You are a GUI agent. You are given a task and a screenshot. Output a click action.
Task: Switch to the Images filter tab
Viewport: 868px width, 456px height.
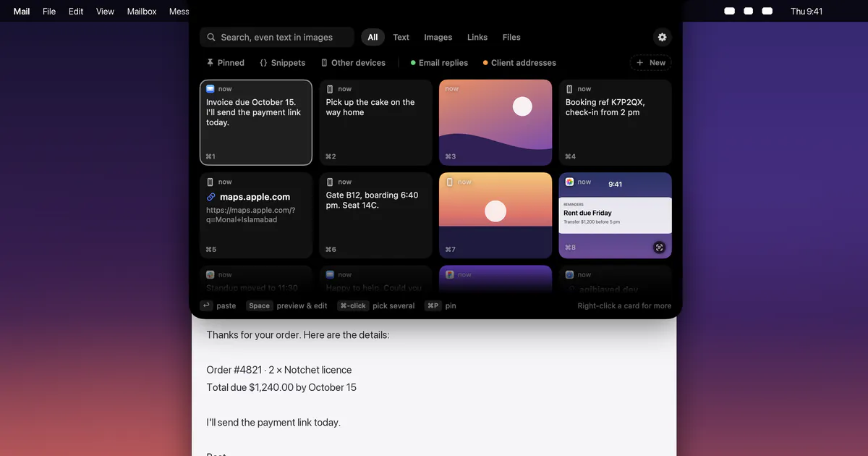pyautogui.click(x=438, y=37)
